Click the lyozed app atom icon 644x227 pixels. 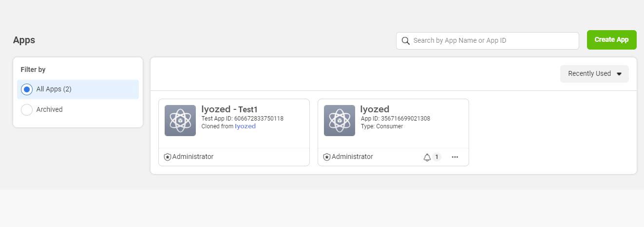(340, 121)
